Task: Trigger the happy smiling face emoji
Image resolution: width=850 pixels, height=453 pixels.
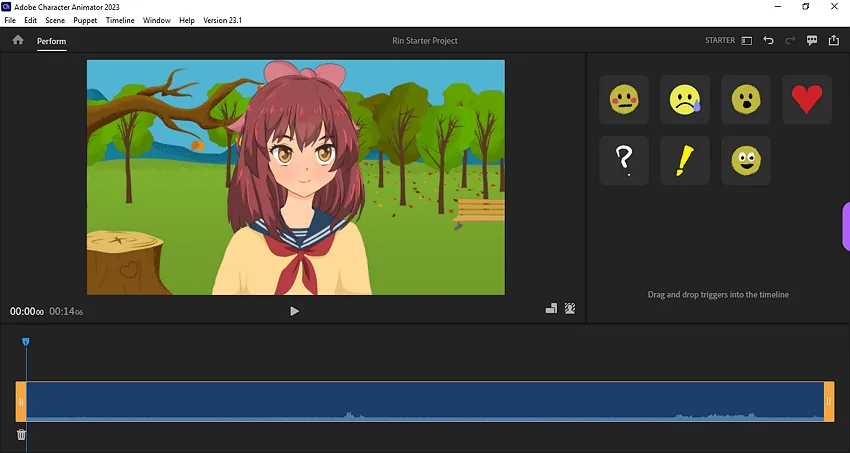Action: 745,160
